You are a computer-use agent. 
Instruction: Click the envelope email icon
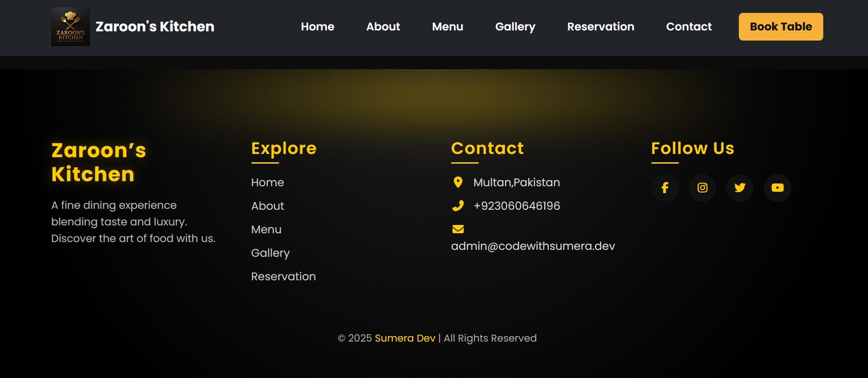pos(458,229)
